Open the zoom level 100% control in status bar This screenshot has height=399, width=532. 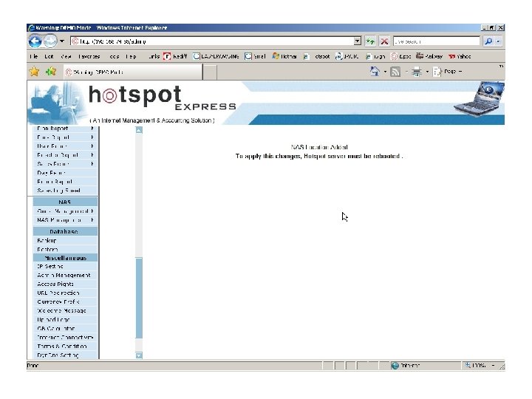[480, 366]
